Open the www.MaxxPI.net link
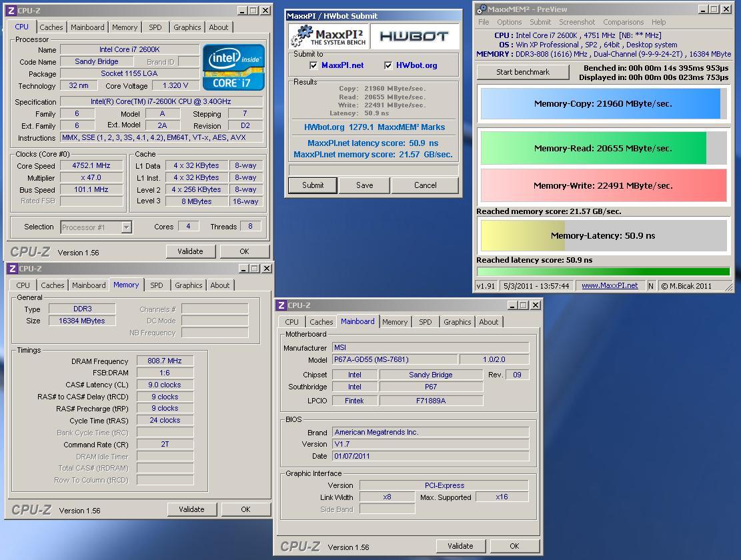741x560 pixels. (x=610, y=285)
